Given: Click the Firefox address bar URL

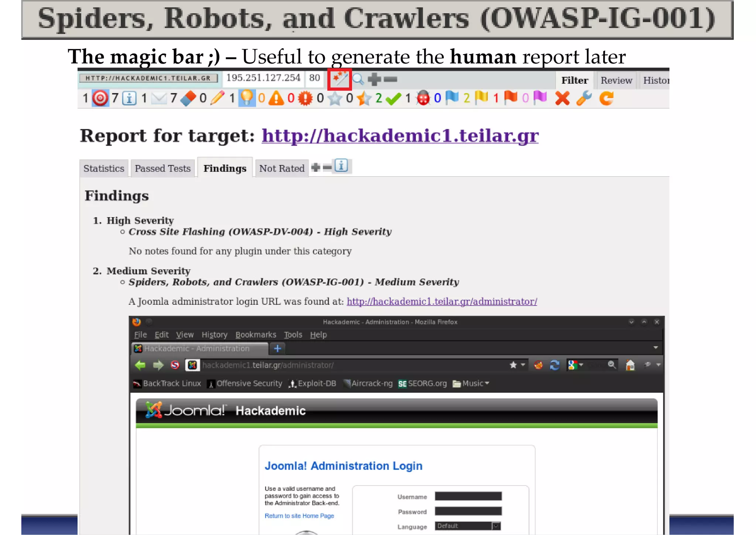Looking at the screenshot, I should (x=268, y=365).
